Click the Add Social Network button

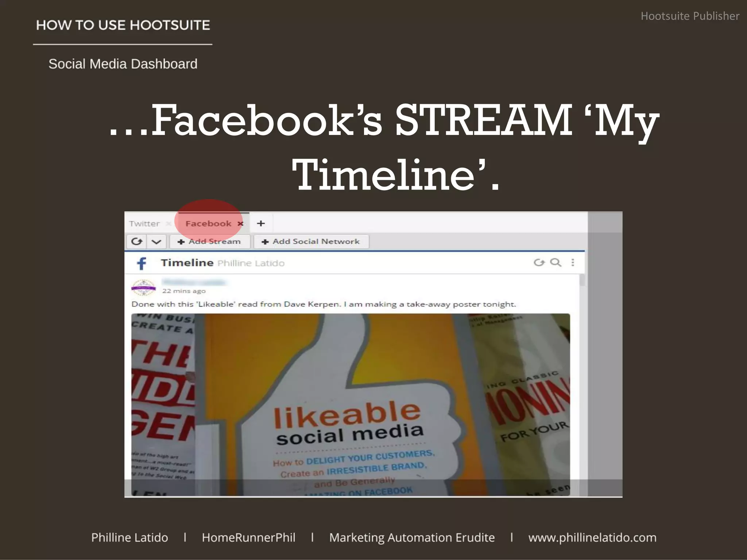pos(311,241)
